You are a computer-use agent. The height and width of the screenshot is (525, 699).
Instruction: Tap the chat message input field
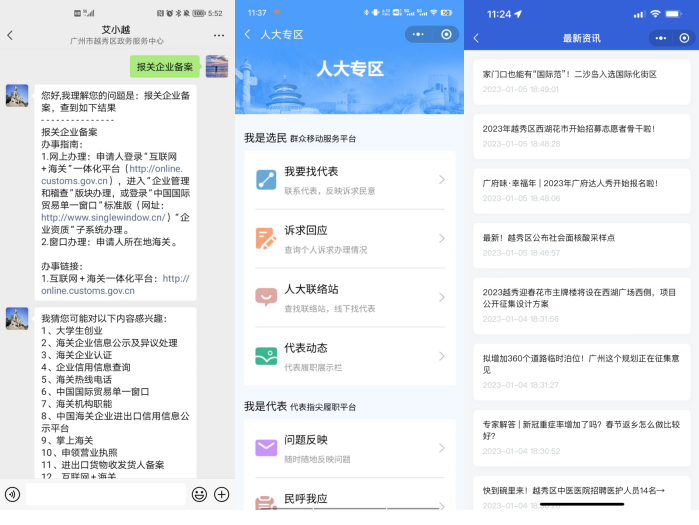pyautogui.click(x=105, y=494)
